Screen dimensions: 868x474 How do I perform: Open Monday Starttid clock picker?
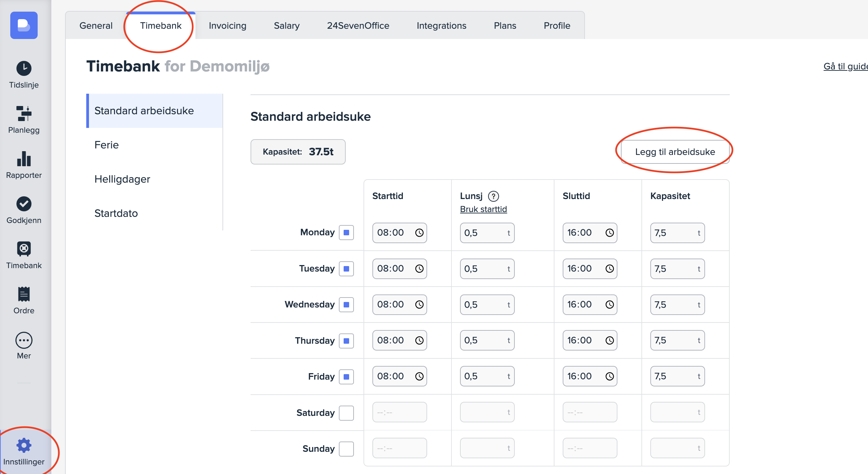[x=419, y=233]
